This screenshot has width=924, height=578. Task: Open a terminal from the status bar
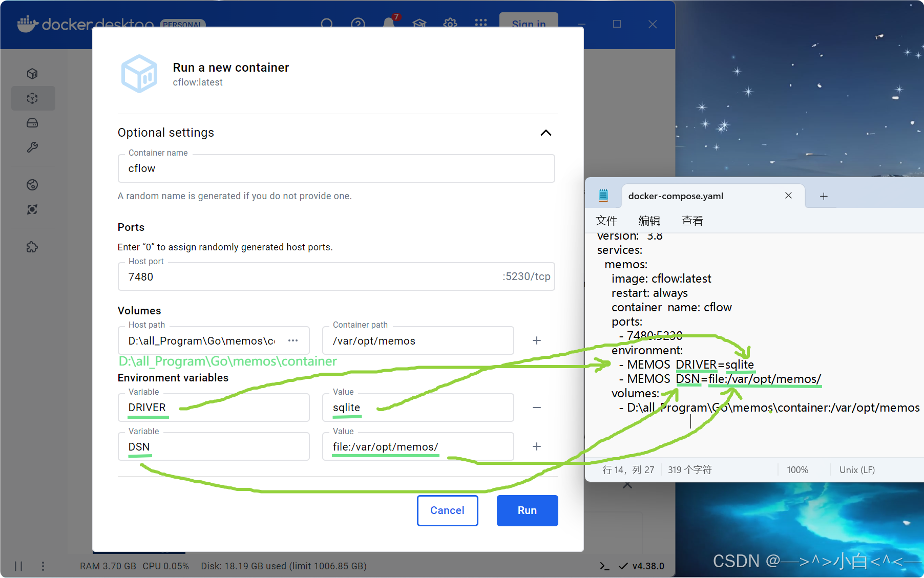pyautogui.click(x=604, y=566)
